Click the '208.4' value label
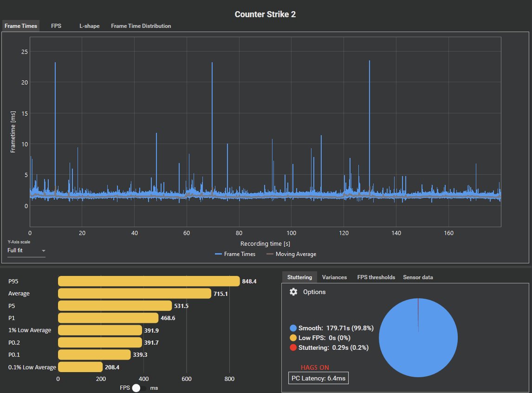The image size is (532, 393). tap(112, 367)
